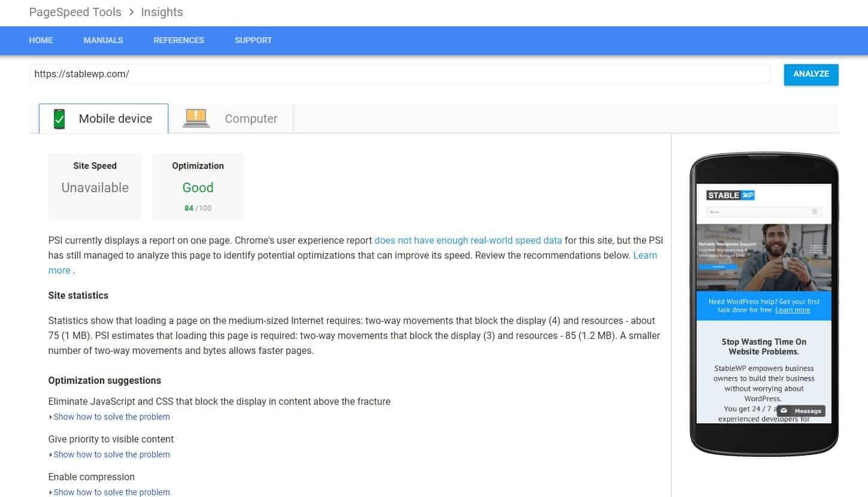Click the 'Give priority to visible content' text
The image size is (868, 497).
111,439
